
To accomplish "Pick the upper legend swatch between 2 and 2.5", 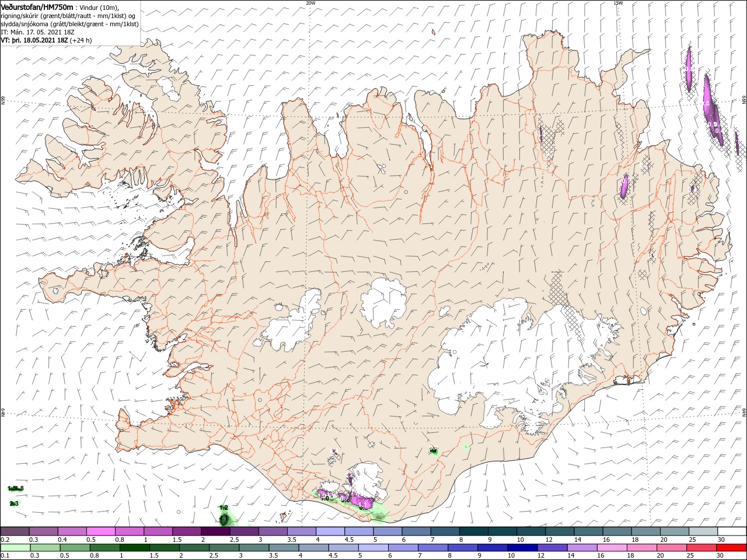I will pos(215,531).
